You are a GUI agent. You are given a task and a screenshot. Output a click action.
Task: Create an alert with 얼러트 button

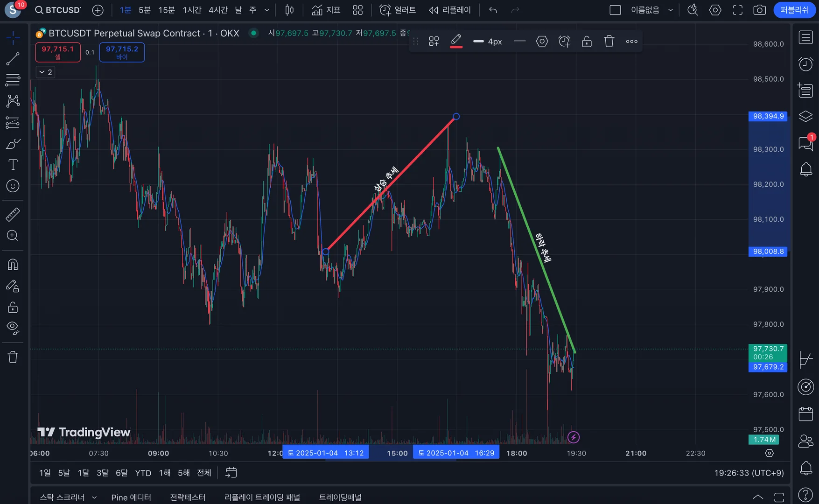[x=398, y=10]
